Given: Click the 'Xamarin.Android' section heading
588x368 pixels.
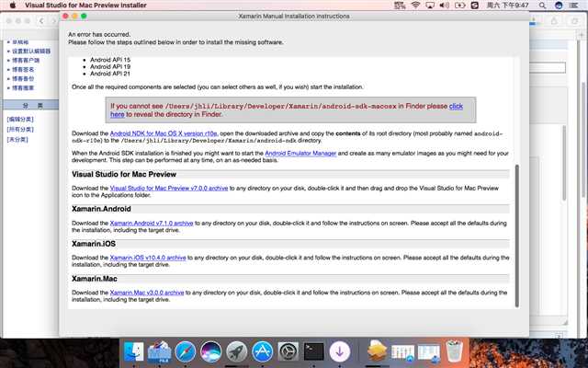Looking at the screenshot, I should point(101,209).
